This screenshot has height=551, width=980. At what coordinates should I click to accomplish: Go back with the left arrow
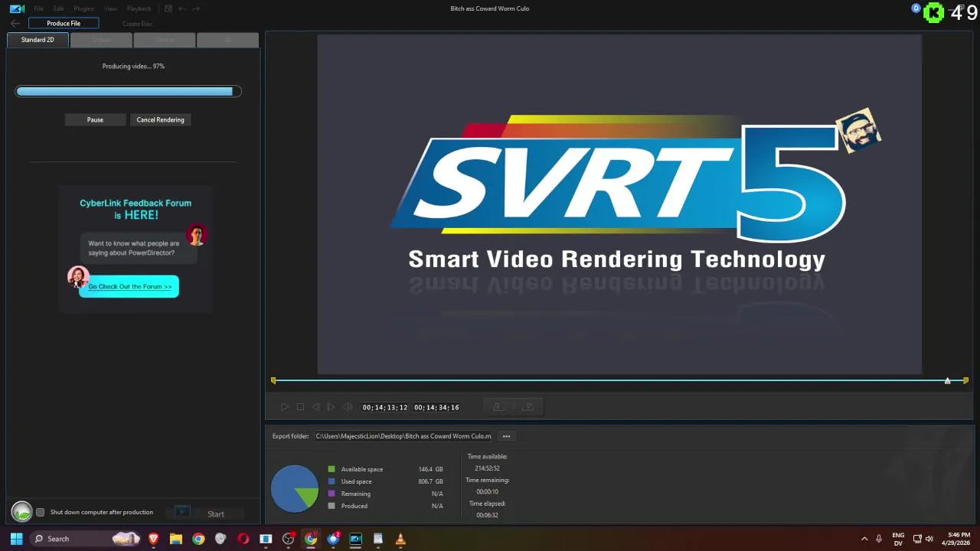pyautogui.click(x=15, y=24)
